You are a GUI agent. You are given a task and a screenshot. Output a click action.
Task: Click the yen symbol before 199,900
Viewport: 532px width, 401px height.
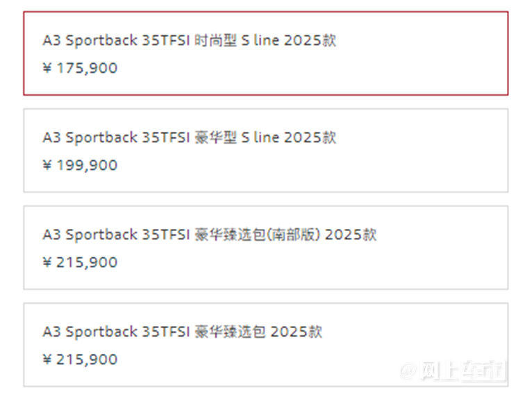click(x=47, y=165)
